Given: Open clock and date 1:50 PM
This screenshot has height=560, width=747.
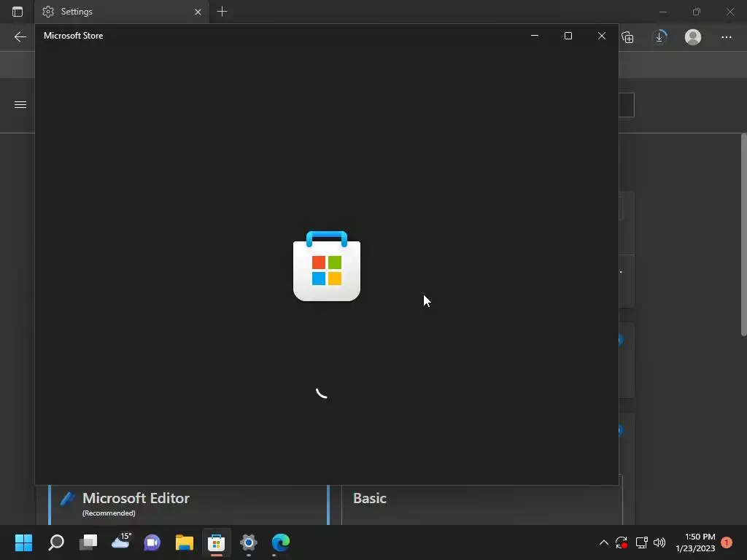Looking at the screenshot, I should 695,542.
